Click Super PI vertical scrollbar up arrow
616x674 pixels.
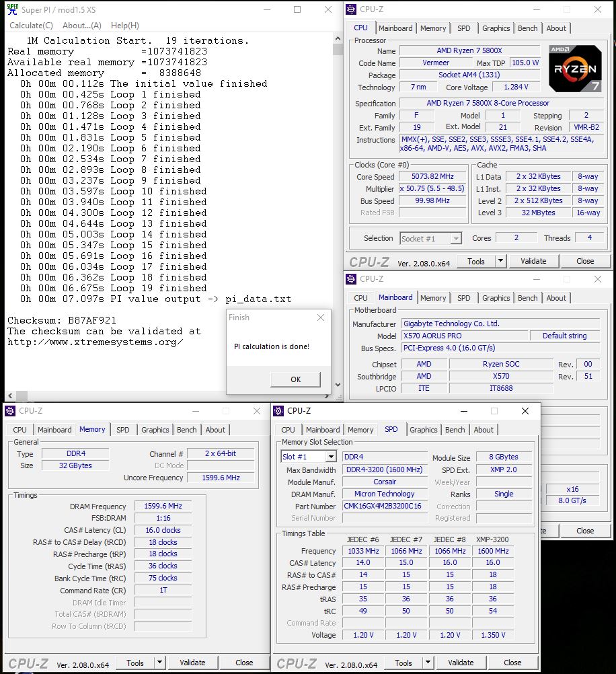pyautogui.click(x=338, y=39)
